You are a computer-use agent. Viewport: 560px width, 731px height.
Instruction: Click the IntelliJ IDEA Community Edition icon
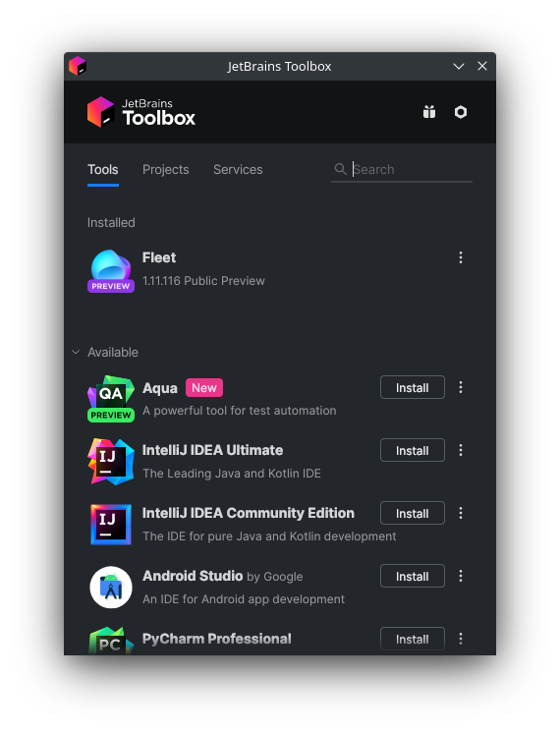tap(111, 525)
